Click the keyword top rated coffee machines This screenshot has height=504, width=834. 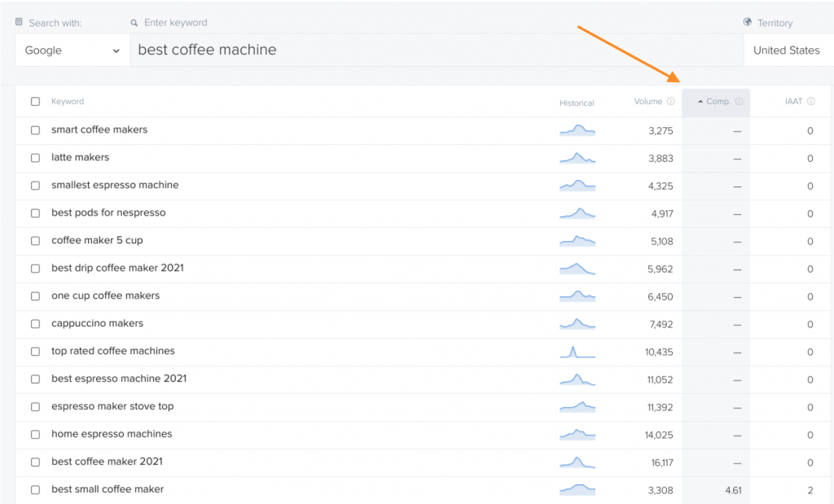coord(113,350)
